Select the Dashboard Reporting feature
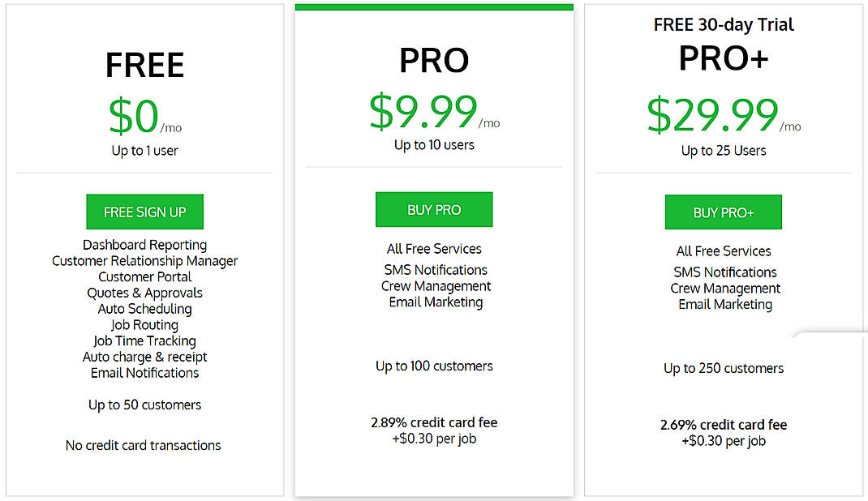Image resolution: width=868 pixels, height=501 pixels. pyautogui.click(x=144, y=244)
